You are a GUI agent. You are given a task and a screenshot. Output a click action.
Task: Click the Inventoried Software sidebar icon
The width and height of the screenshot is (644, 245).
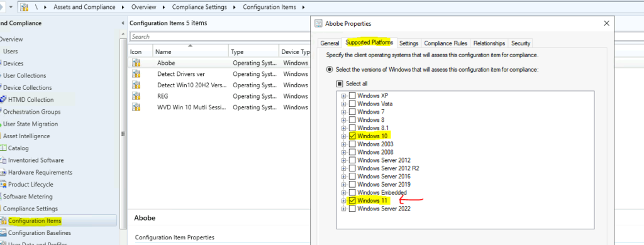click(3, 160)
